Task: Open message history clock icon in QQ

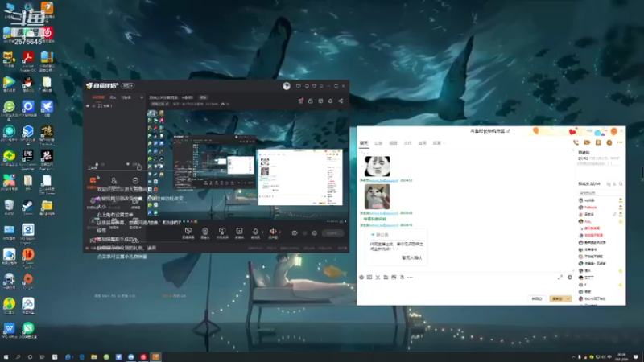Action: [x=570, y=278]
